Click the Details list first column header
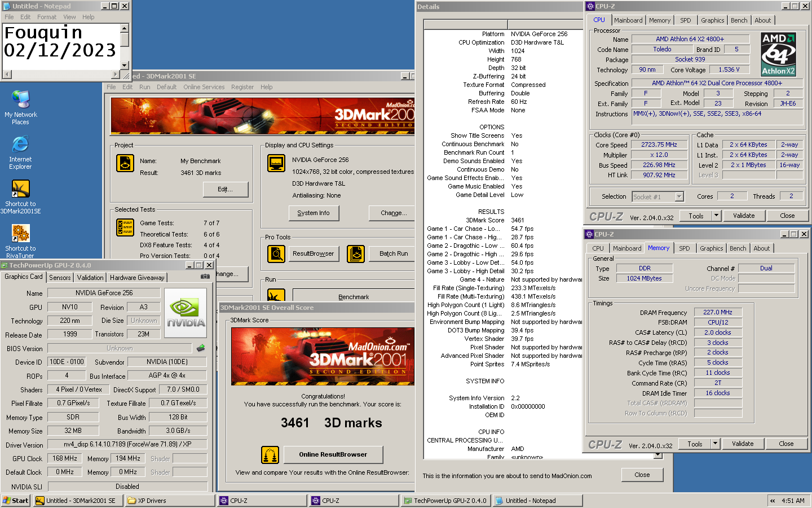This screenshot has height=508, width=812. (466, 24)
